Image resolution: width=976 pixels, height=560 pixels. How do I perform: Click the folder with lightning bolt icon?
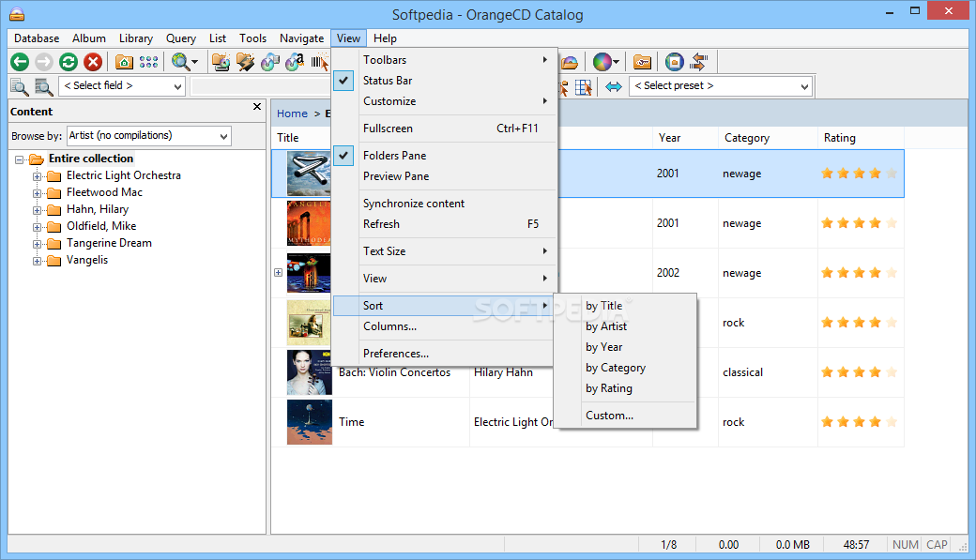pos(245,62)
